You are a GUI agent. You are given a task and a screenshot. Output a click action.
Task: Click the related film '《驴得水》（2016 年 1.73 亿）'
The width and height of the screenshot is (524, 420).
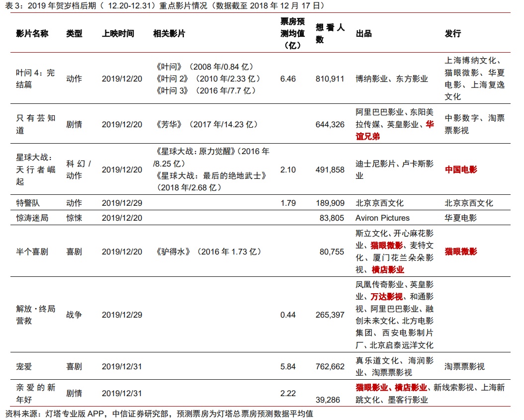tap(209, 252)
